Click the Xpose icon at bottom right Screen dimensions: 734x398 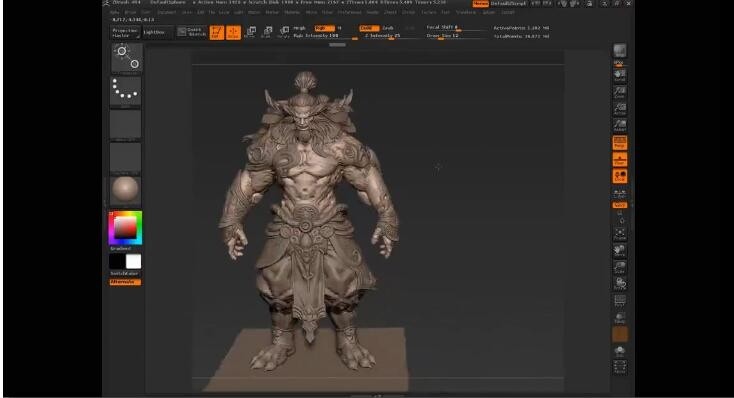tap(620, 368)
